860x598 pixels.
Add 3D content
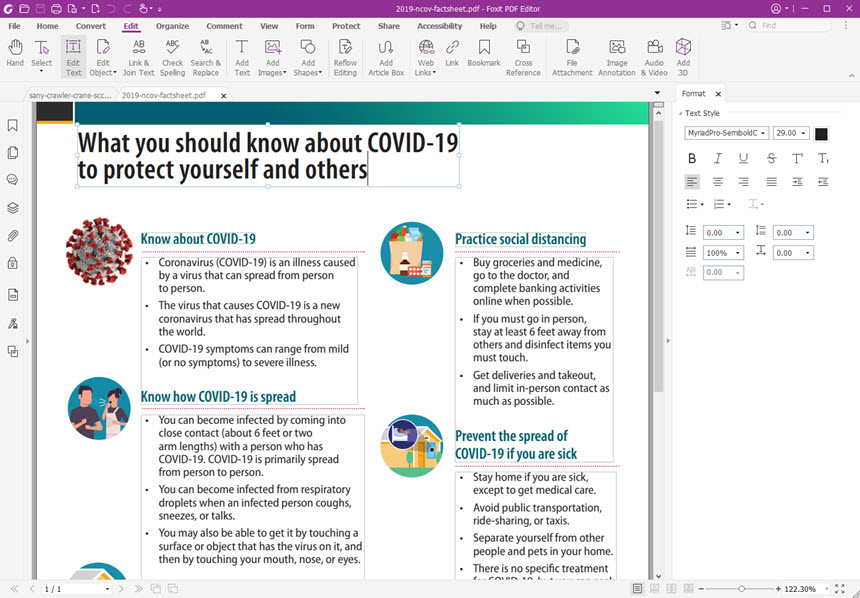pos(683,57)
